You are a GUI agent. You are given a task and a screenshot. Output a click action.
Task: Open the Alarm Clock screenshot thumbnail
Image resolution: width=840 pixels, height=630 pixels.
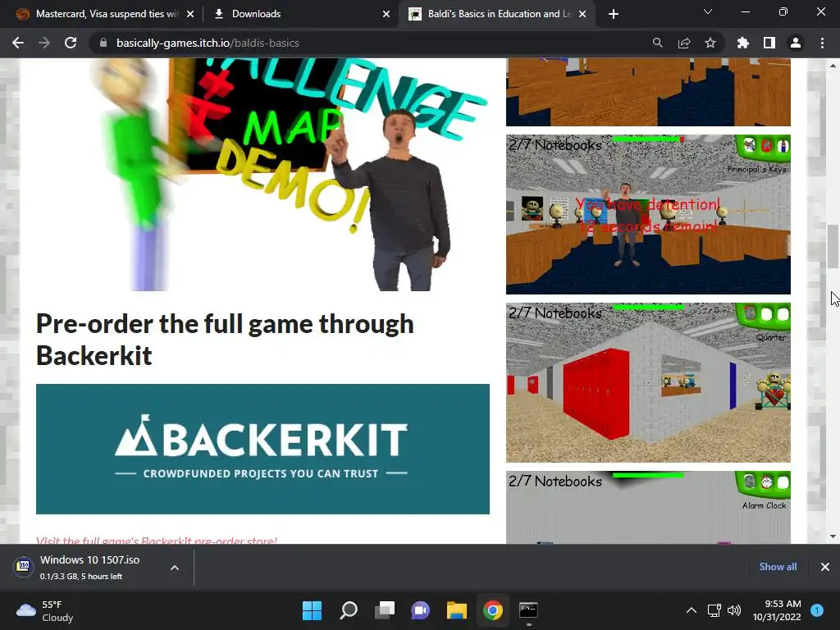point(648,507)
